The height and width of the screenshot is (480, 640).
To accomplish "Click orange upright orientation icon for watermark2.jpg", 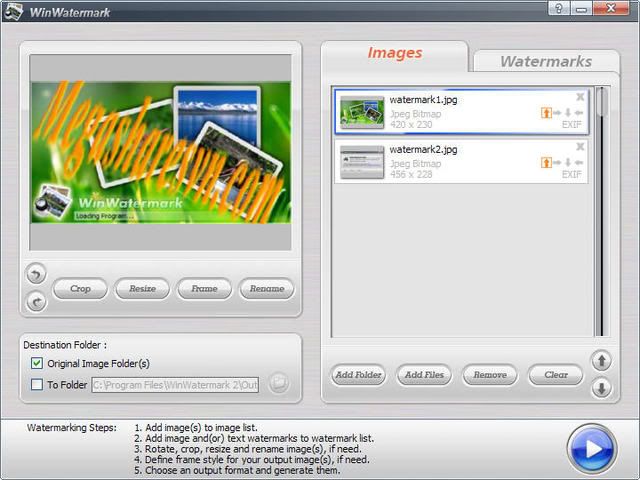I will (546, 162).
